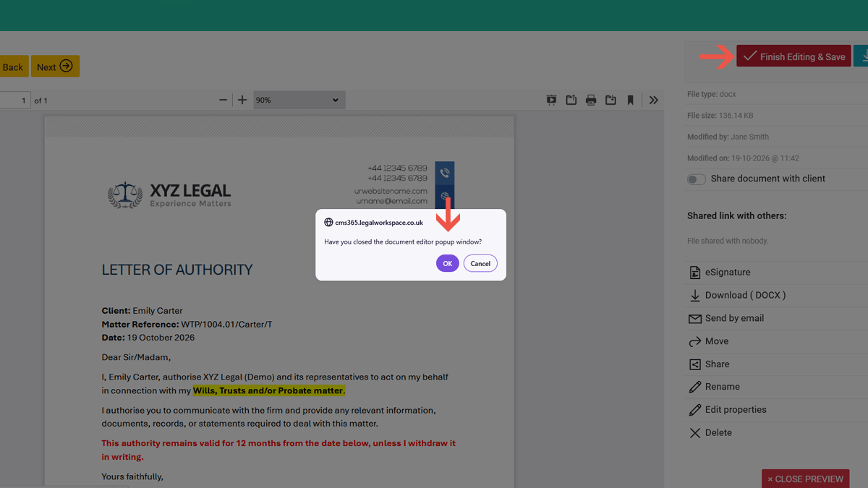The height and width of the screenshot is (488, 868).
Task: Click the bookmark current view icon
Action: click(x=630, y=100)
